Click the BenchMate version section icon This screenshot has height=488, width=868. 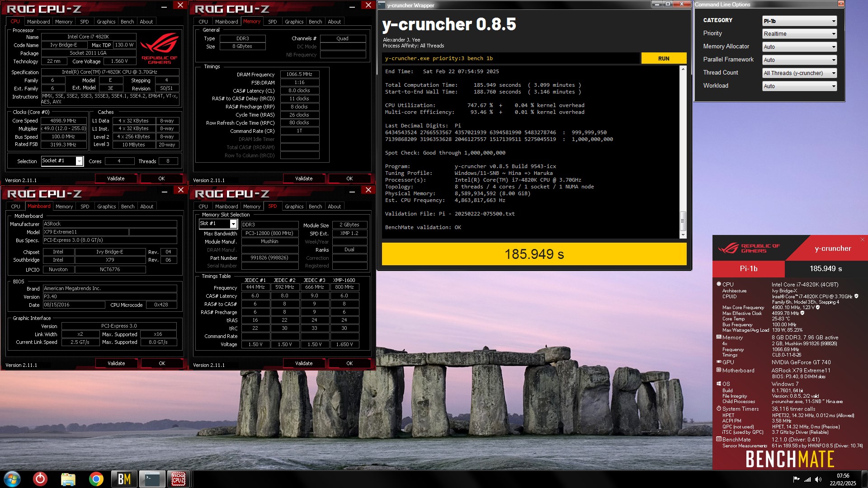tap(719, 439)
